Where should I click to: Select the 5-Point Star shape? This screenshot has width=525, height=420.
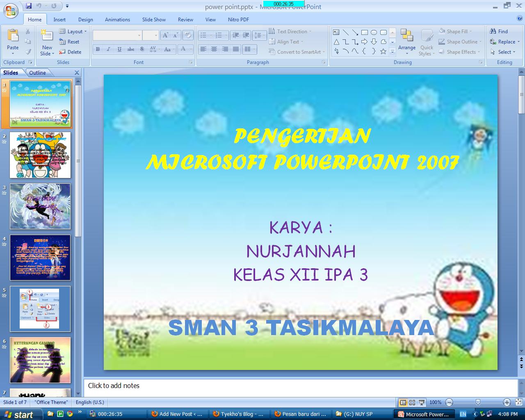coord(383,51)
